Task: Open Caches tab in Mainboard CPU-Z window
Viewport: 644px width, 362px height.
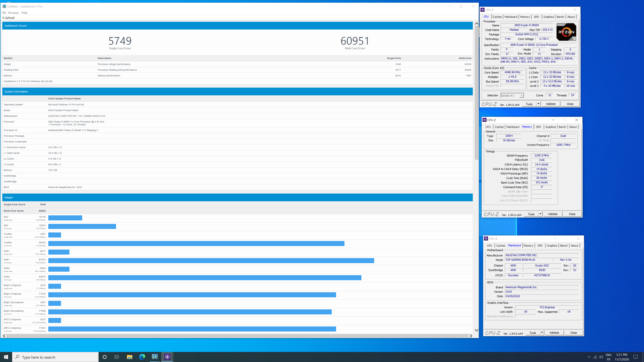Action: click(500, 246)
